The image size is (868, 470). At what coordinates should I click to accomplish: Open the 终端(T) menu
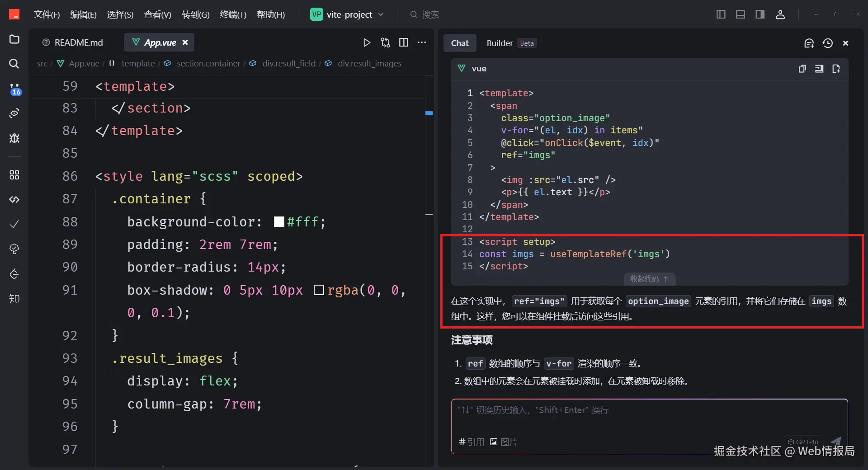click(233, 14)
